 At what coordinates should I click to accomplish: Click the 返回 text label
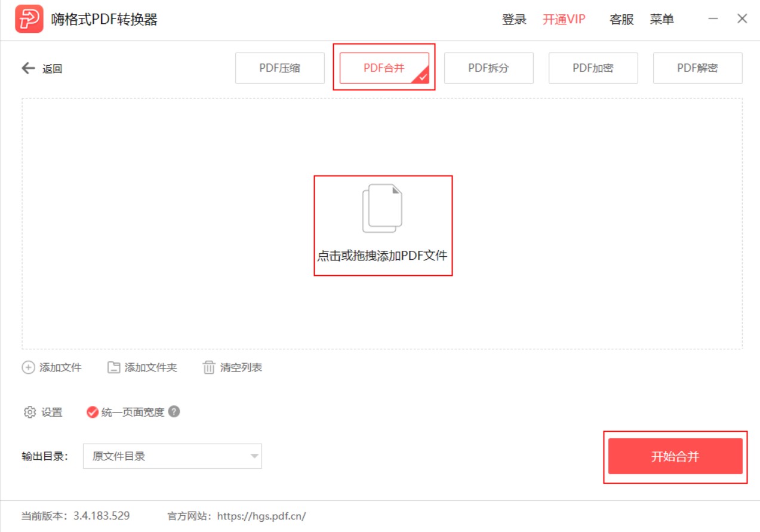pos(53,69)
